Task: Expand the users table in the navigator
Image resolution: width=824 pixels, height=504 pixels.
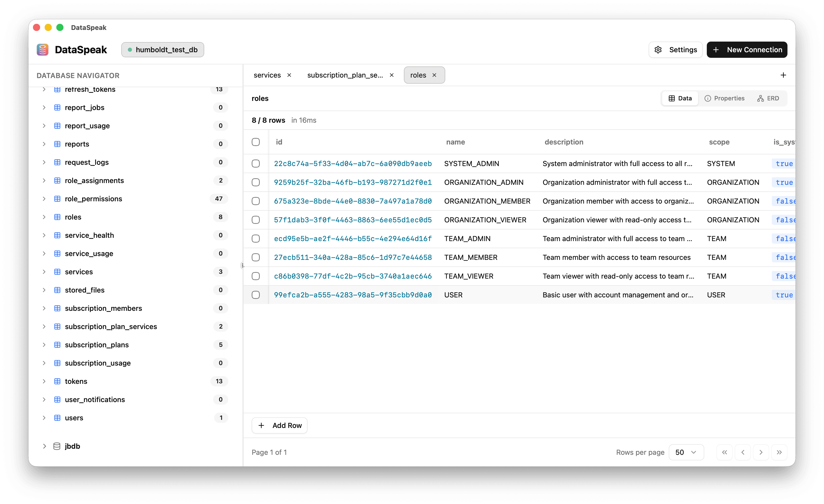Action: 44,418
